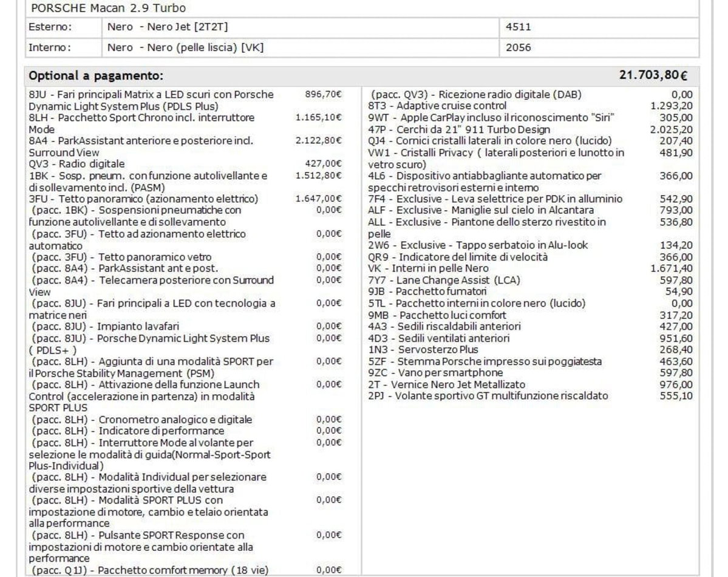Click the '8JU - Fari principali Matrix' option

point(151,100)
